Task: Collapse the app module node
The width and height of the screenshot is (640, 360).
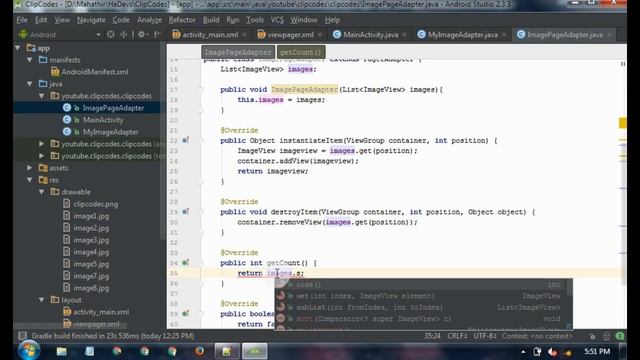Action: pyautogui.click(x=18, y=48)
